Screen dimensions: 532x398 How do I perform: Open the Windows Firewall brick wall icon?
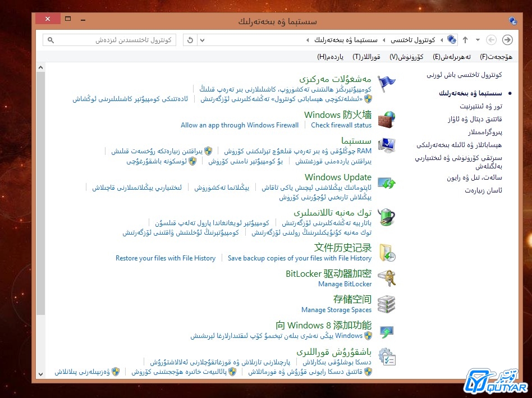(387, 120)
